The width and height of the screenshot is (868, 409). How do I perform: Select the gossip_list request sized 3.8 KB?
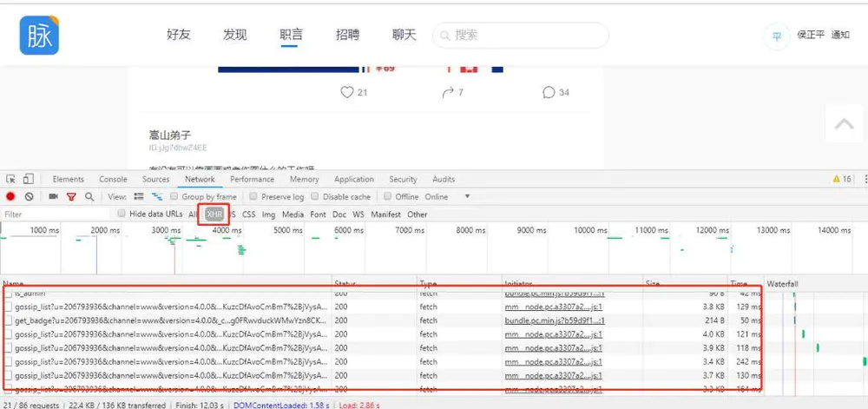(x=382, y=307)
